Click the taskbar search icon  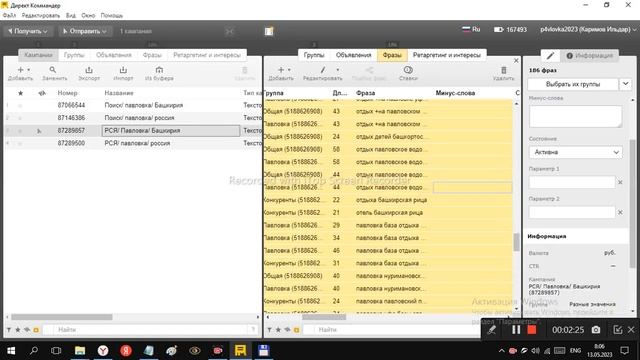click(x=34, y=350)
